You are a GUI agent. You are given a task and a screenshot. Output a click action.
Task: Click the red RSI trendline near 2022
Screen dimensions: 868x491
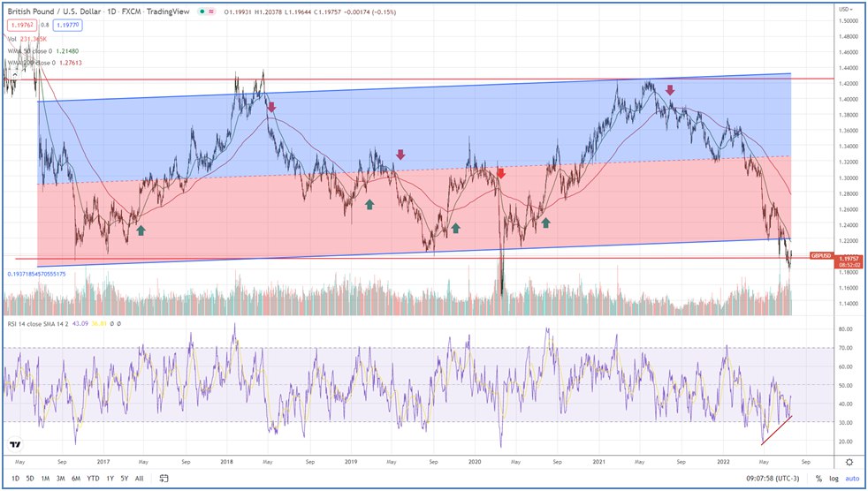776,431
